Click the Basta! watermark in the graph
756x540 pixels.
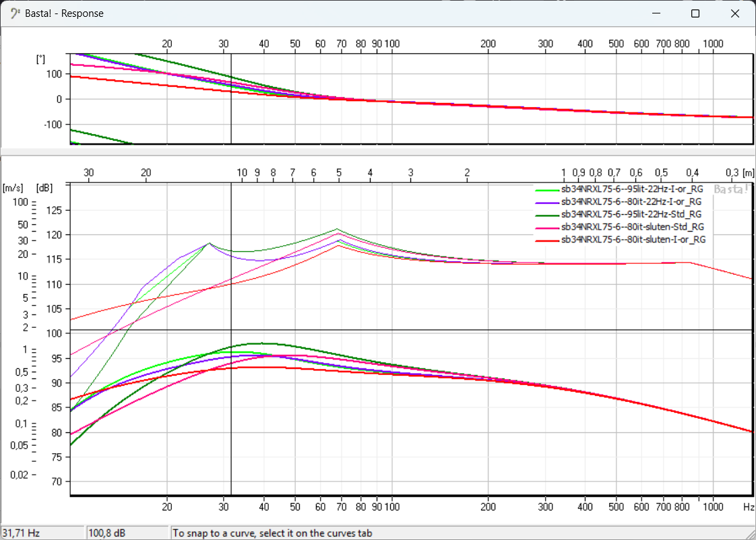click(x=730, y=189)
